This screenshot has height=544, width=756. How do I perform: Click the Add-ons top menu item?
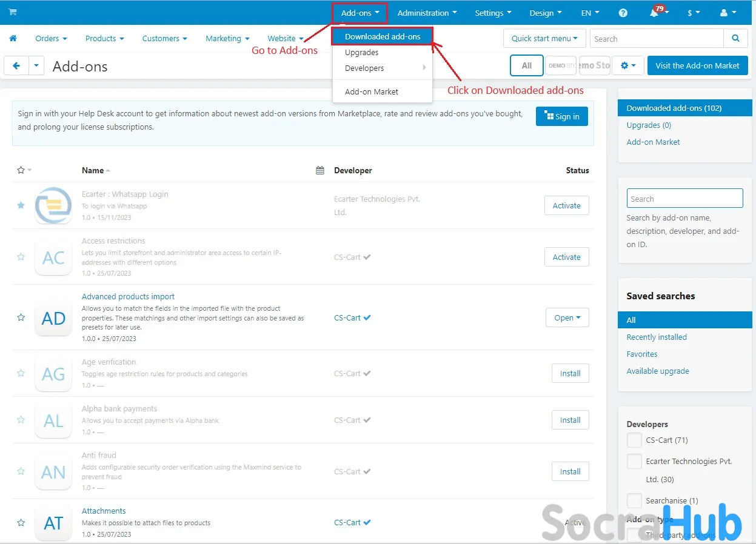360,13
